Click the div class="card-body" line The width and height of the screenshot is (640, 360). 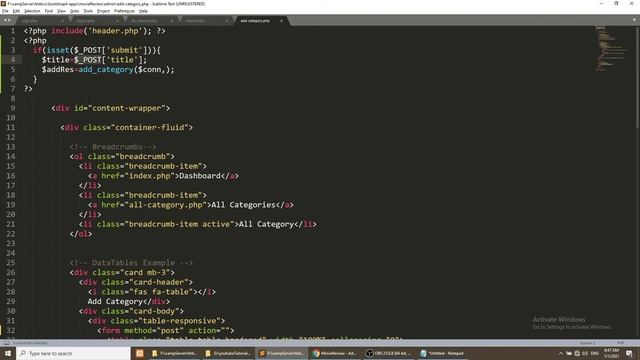click(131, 311)
